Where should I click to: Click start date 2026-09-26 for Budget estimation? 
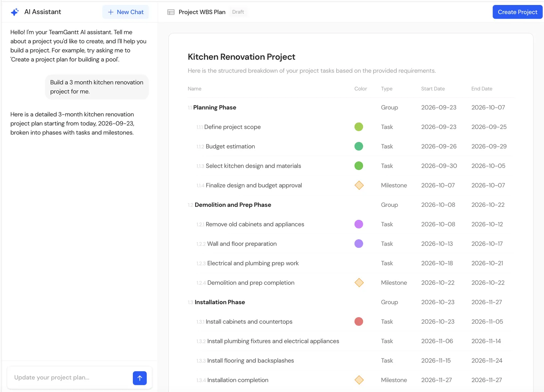pyautogui.click(x=439, y=146)
